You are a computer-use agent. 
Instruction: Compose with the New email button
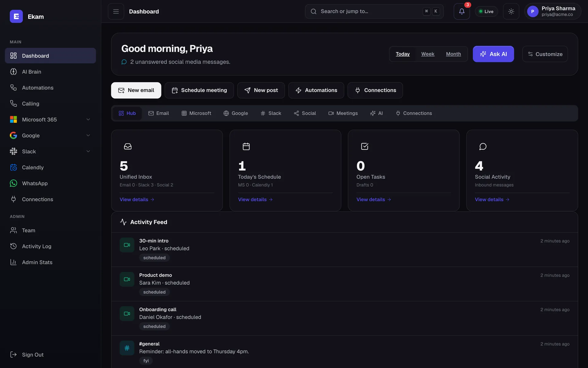click(136, 90)
